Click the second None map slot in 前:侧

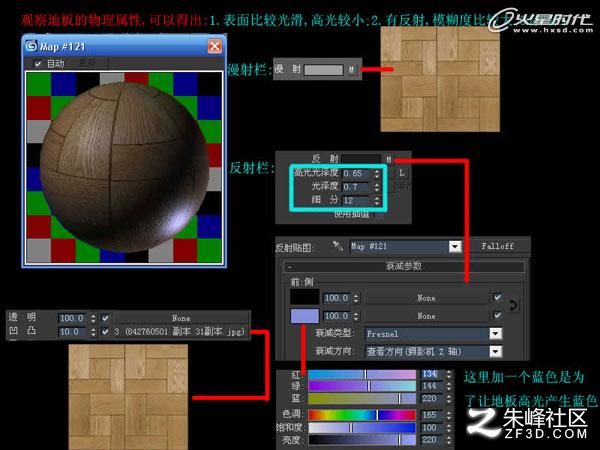coord(427,316)
